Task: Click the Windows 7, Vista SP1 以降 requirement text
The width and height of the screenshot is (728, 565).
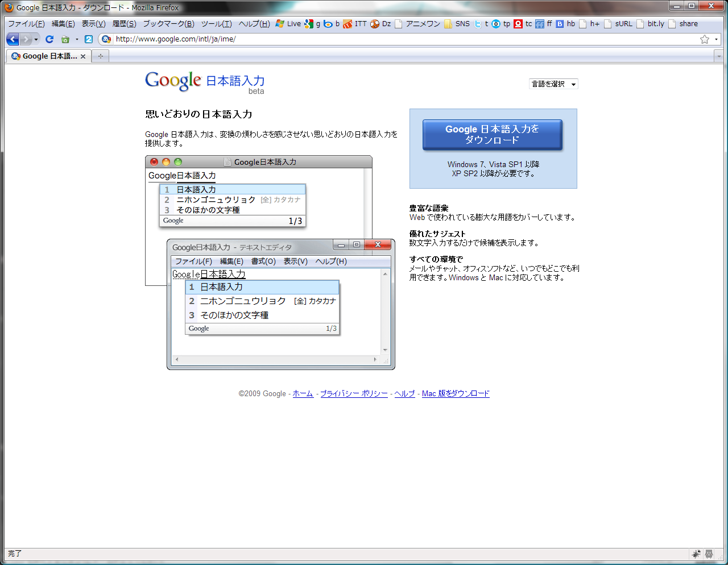Action: (x=493, y=164)
